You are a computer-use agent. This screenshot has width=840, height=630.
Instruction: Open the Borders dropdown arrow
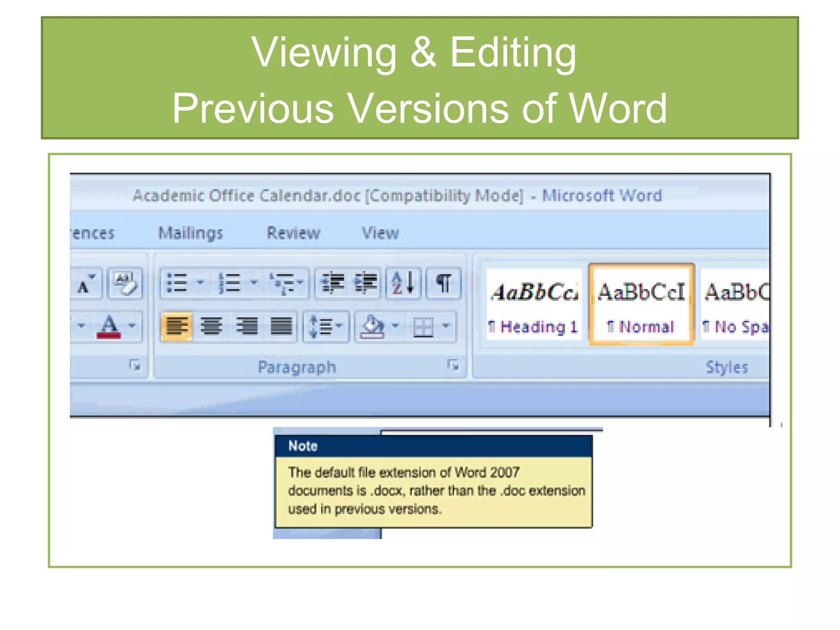pos(446,326)
